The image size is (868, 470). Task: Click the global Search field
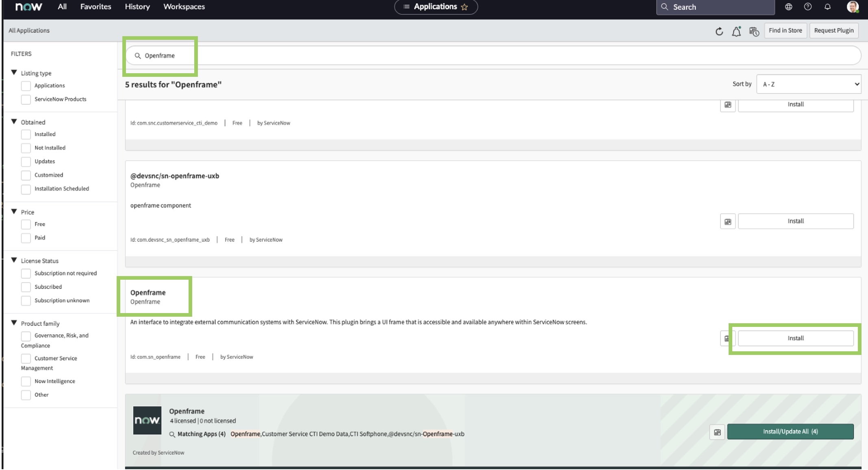pyautogui.click(x=715, y=7)
